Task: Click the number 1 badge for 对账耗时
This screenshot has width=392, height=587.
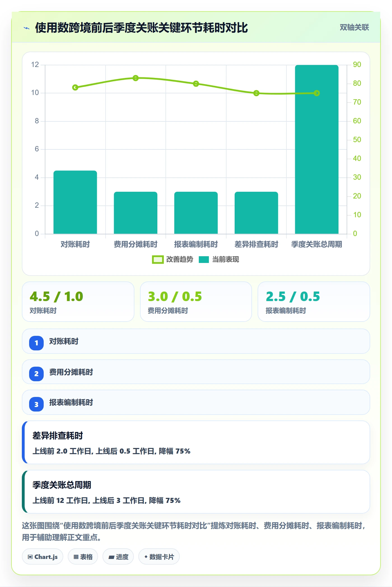Action: pyautogui.click(x=36, y=343)
